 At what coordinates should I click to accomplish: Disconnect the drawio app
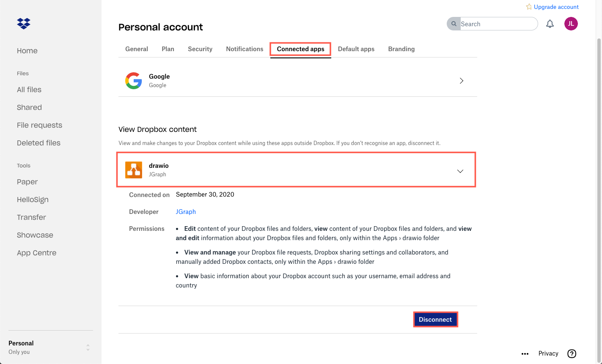(x=435, y=319)
